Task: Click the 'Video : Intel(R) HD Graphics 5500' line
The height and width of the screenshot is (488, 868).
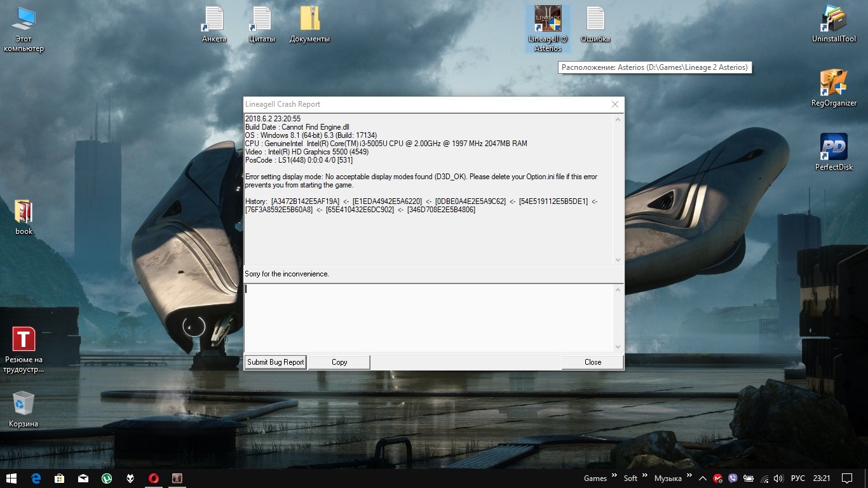Action: [x=307, y=152]
